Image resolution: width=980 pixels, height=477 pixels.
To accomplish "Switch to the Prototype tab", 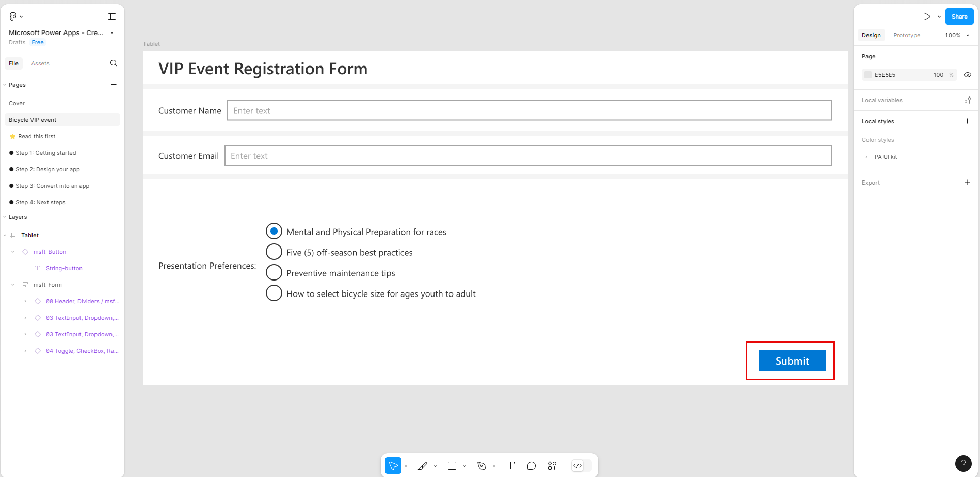I will [907, 35].
